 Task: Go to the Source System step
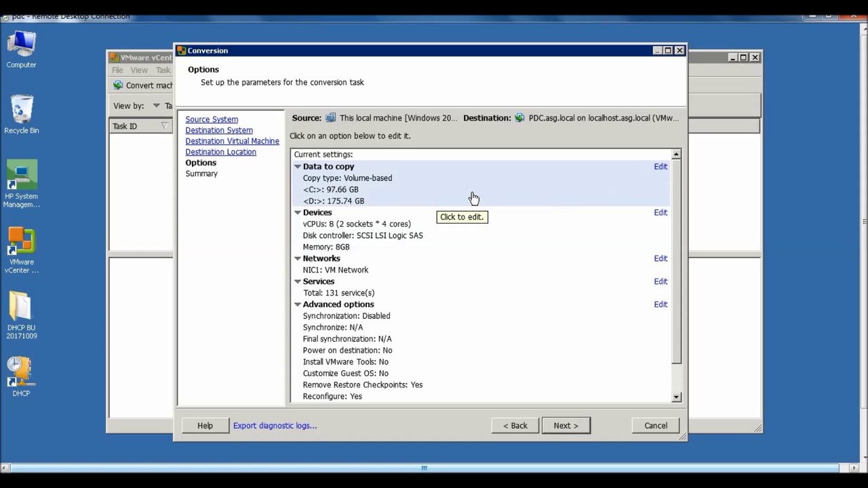212,119
